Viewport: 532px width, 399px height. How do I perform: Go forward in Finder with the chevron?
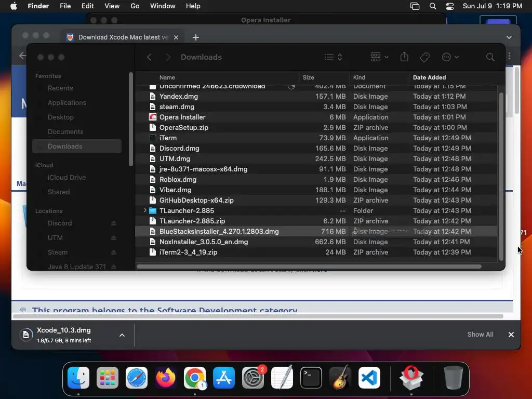click(x=168, y=57)
